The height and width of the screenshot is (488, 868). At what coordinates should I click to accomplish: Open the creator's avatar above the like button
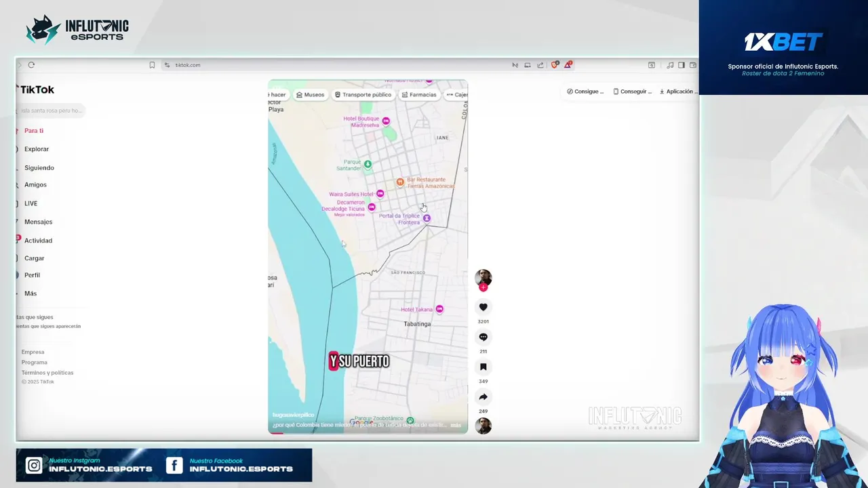pyautogui.click(x=483, y=277)
